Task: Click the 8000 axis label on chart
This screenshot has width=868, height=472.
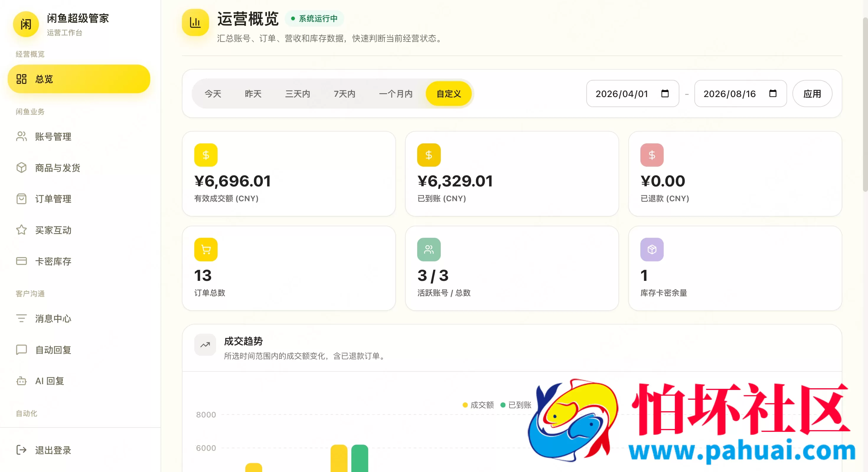Action: click(206, 414)
